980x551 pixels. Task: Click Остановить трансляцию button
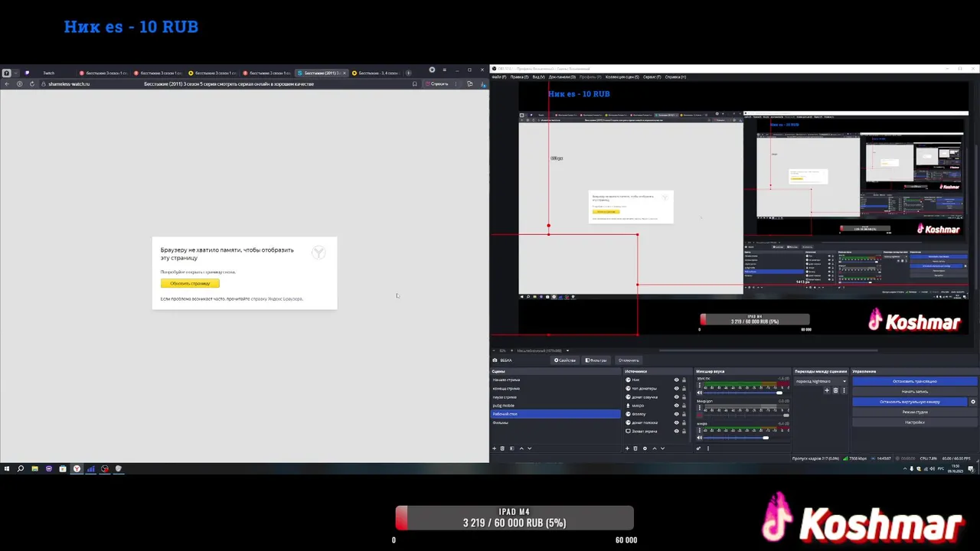(914, 381)
